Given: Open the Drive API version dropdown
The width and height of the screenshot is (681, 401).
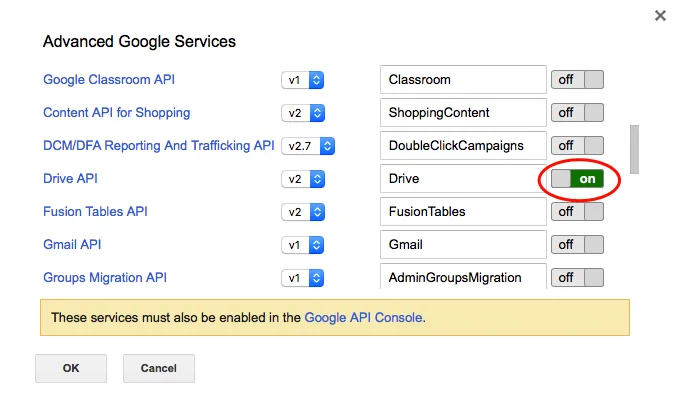Looking at the screenshot, I should pos(303,179).
